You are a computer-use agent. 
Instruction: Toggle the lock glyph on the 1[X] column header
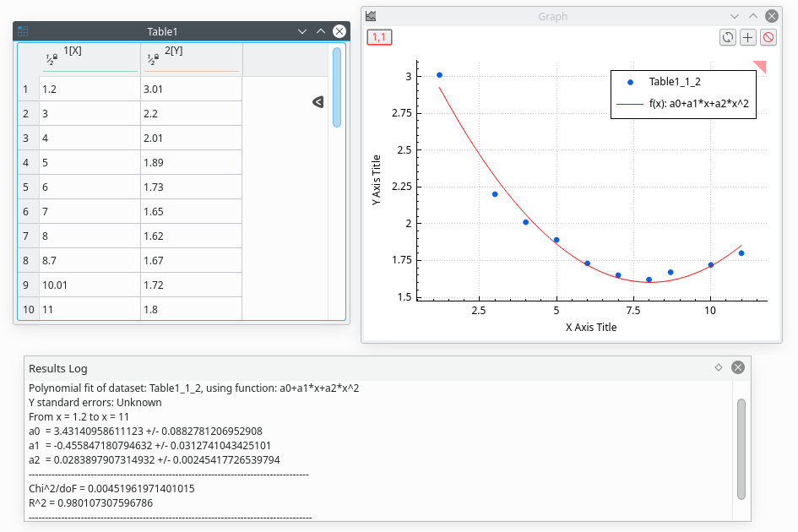tap(56, 56)
